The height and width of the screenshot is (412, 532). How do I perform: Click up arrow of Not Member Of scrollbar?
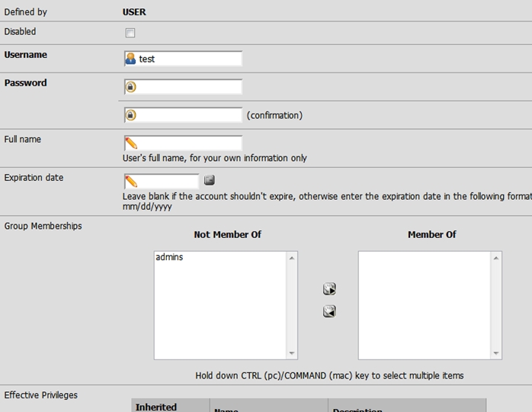(x=292, y=258)
